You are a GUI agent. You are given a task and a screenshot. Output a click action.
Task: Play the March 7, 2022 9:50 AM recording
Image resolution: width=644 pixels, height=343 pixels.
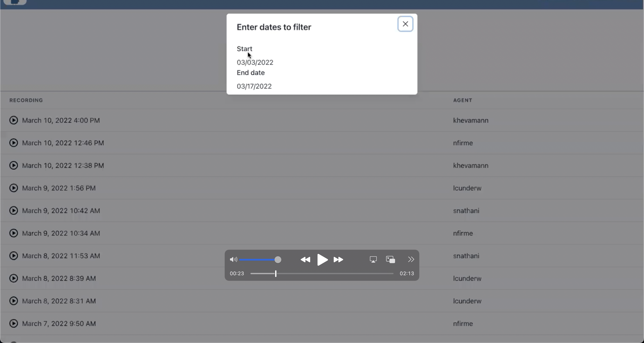click(13, 323)
